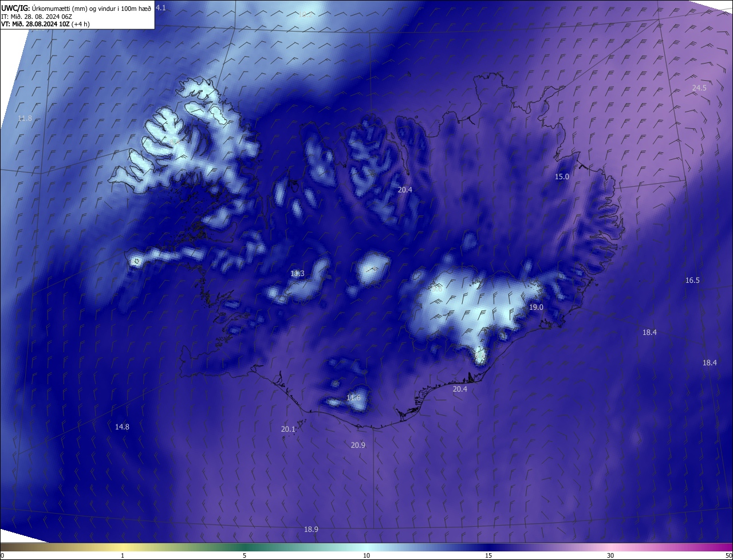This screenshot has width=733, height=560.
Task: Click the 20.1 value label
Action: pos(288,429)
